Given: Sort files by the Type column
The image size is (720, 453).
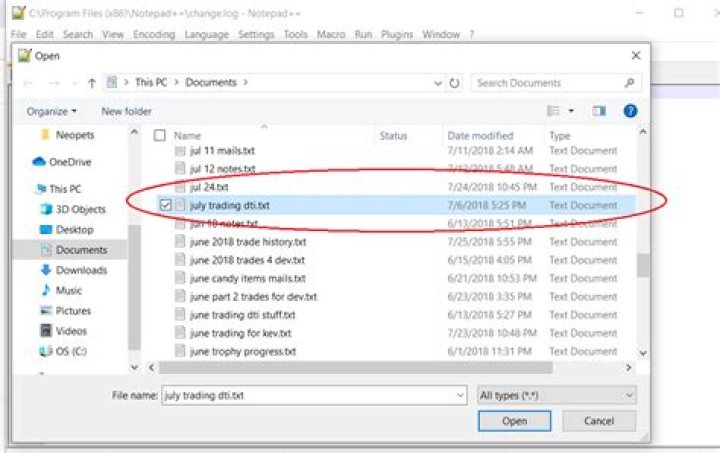Looking at the screenshot, I should [x=560, y=136].
